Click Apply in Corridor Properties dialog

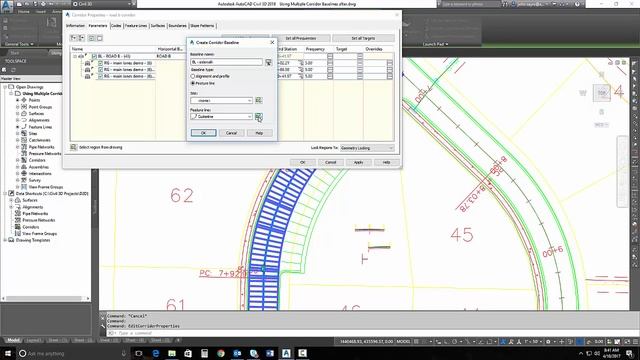coord(358,162)
